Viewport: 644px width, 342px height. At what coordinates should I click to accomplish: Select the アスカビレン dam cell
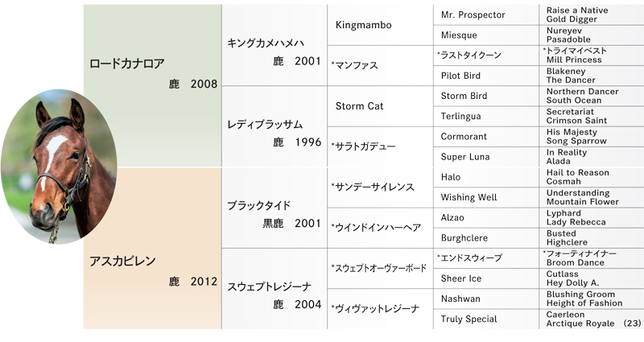152,248
